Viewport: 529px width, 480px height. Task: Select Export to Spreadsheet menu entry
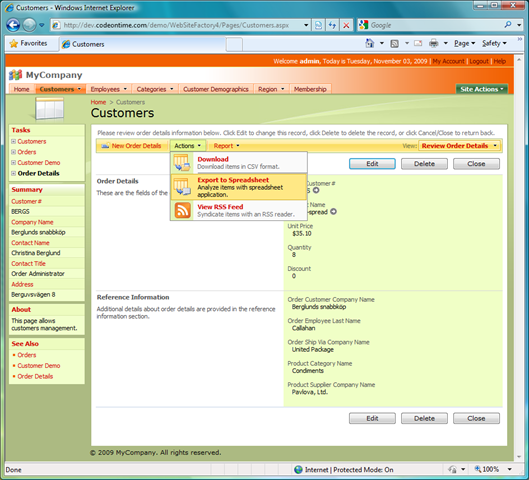coord(239,187)
